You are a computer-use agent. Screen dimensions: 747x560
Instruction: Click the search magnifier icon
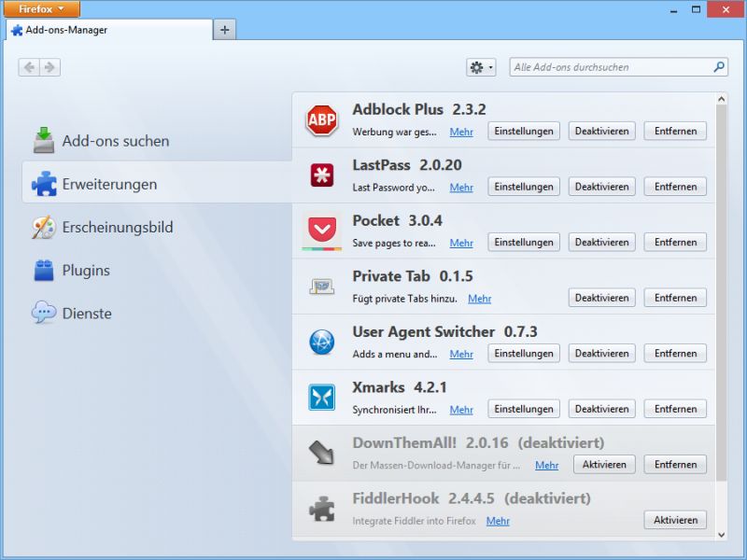click(719, 66)
